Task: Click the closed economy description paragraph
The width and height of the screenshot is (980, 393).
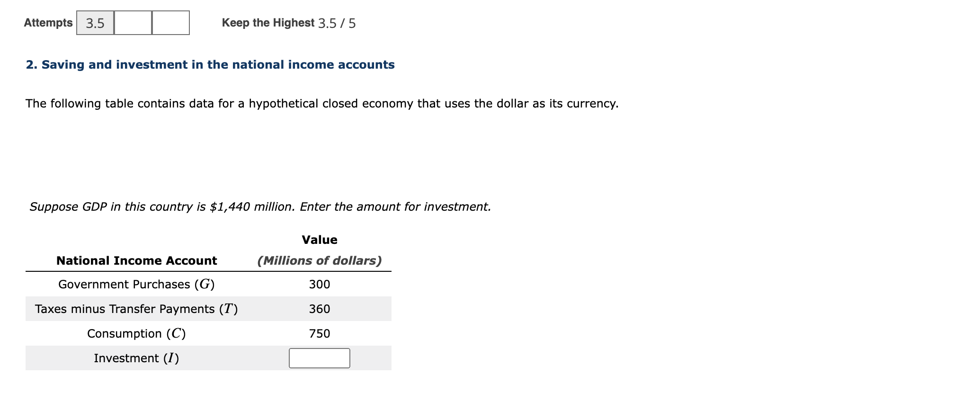Action: coord(322,103)
